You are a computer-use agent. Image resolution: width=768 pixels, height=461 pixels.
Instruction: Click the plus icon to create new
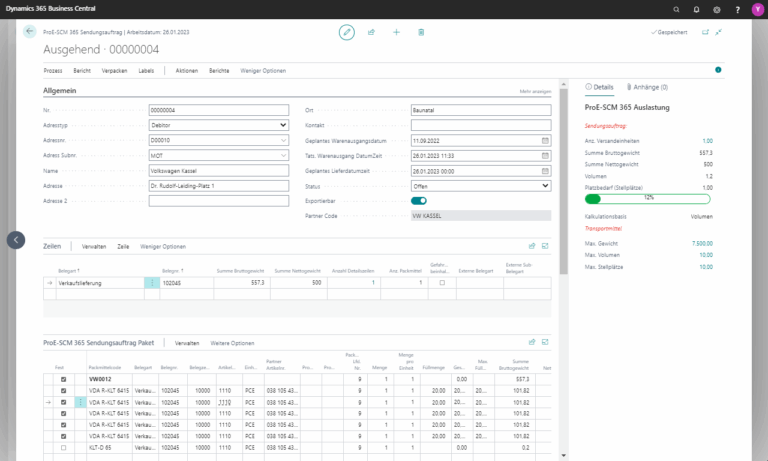tap(396, 32)
